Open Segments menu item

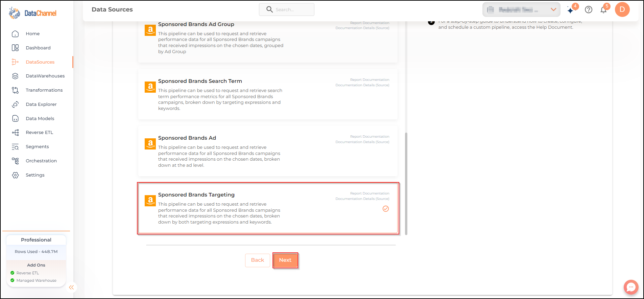click(x=37, y=147)
